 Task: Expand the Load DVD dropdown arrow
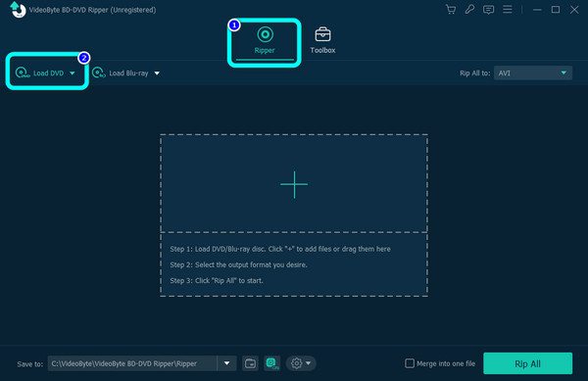[73, 73]
